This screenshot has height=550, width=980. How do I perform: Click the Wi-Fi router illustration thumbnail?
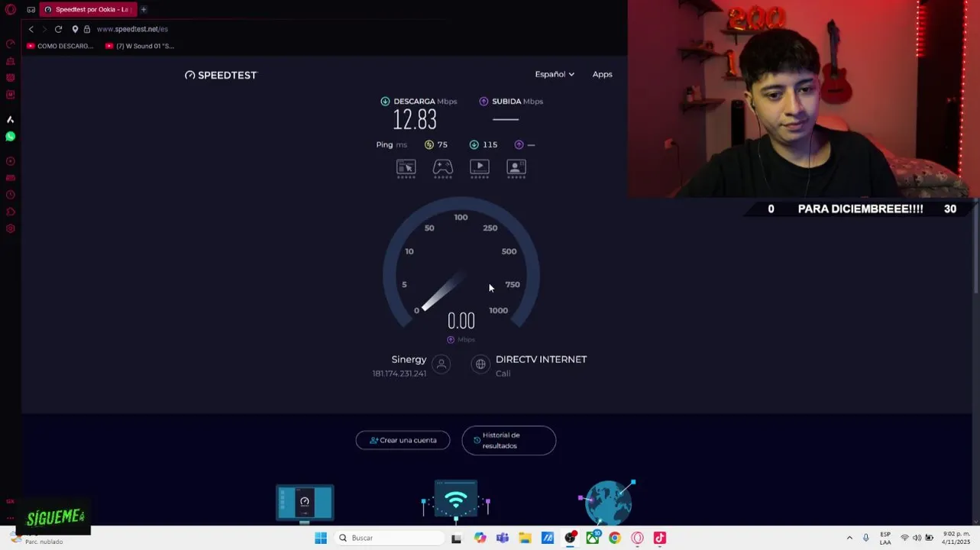coord(456,501)
